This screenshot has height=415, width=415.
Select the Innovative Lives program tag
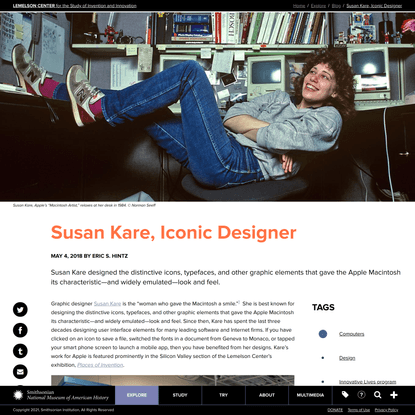point(368,382)
